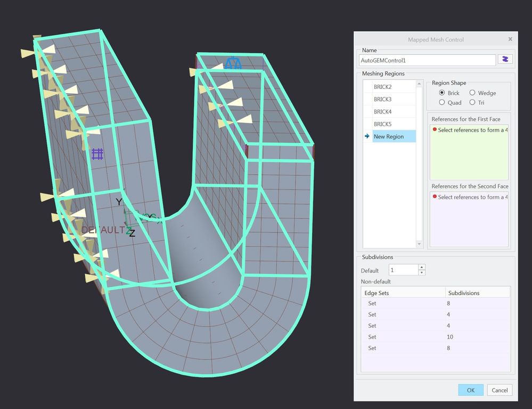Click the Name field containing AutoGEMControl1

pyautogui.click(x=427, y=60)
